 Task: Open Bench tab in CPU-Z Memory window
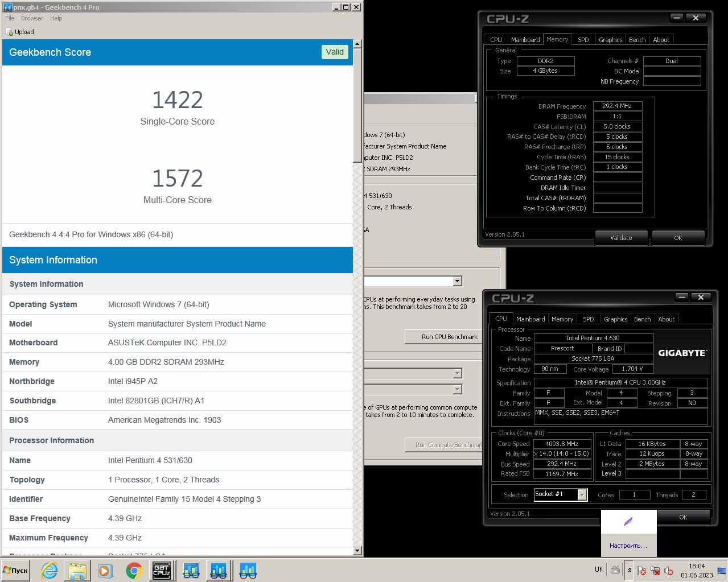[x=637, y=40]
